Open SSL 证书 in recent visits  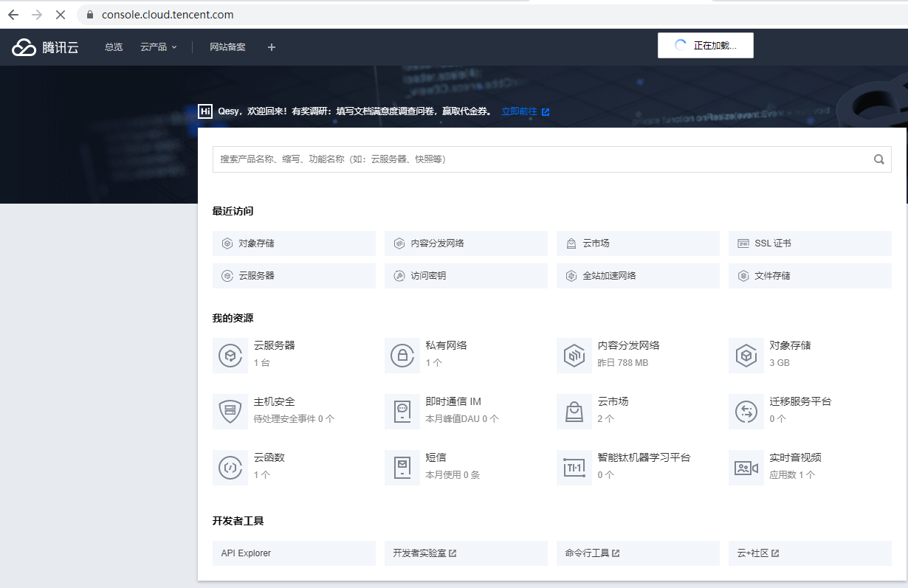coord(810,243)
